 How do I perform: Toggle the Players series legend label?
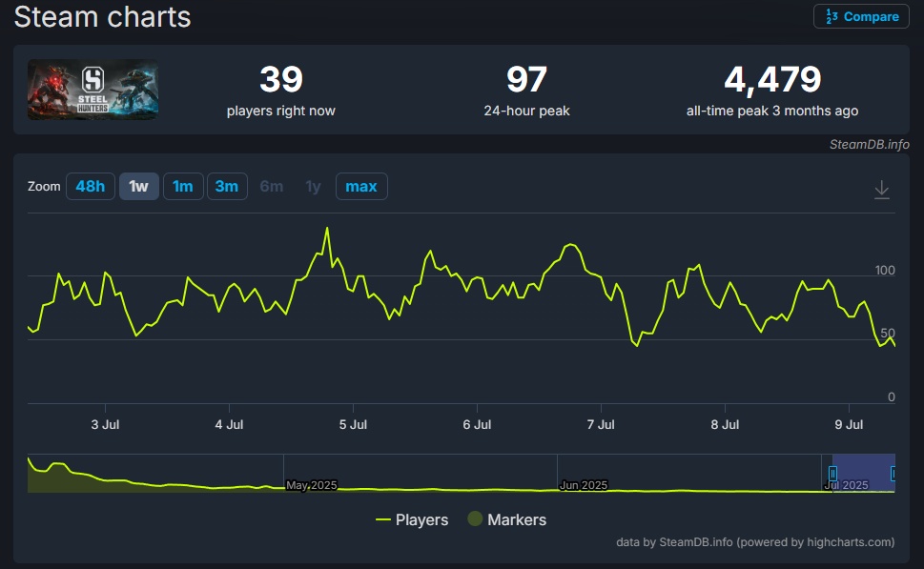(421, 519)
